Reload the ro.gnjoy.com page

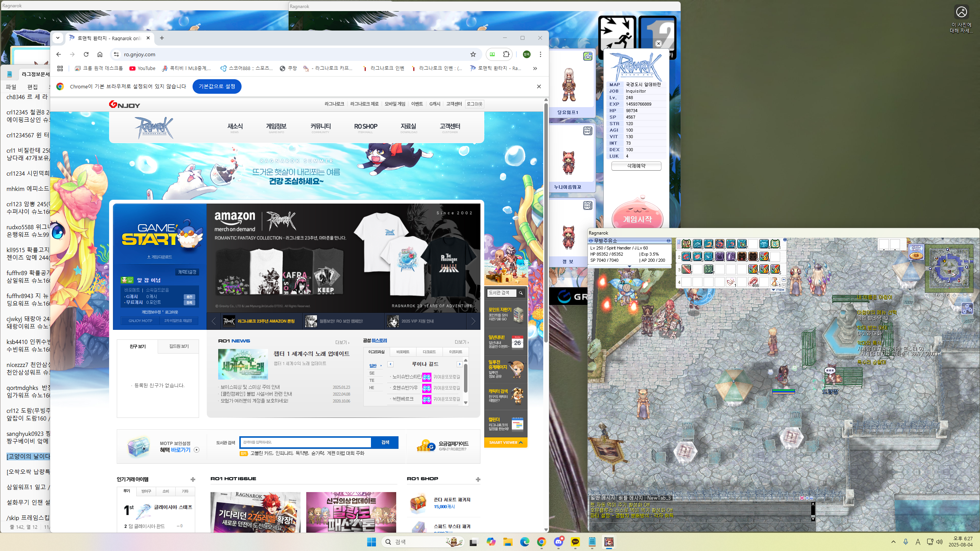(x=86, y=54)
